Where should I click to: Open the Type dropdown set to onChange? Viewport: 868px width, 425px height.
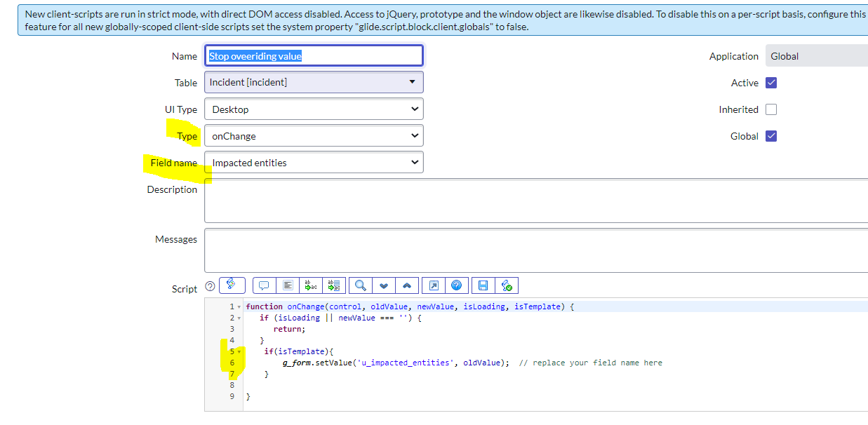click(x=314, y=135)
